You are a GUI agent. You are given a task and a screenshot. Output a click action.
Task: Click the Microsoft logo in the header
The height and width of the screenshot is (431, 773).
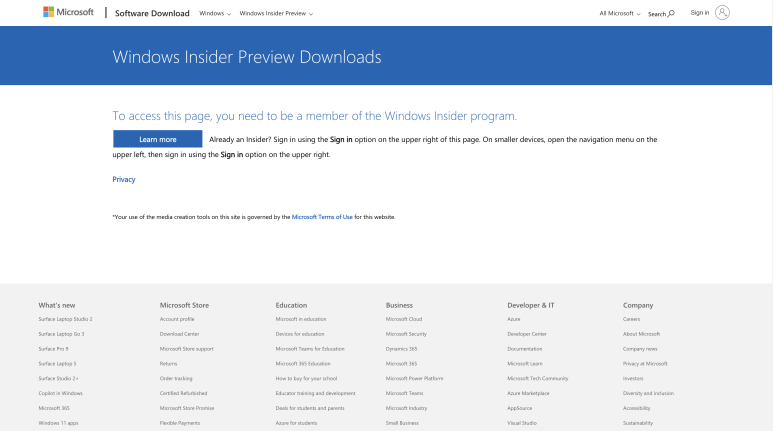coord(68,12)
